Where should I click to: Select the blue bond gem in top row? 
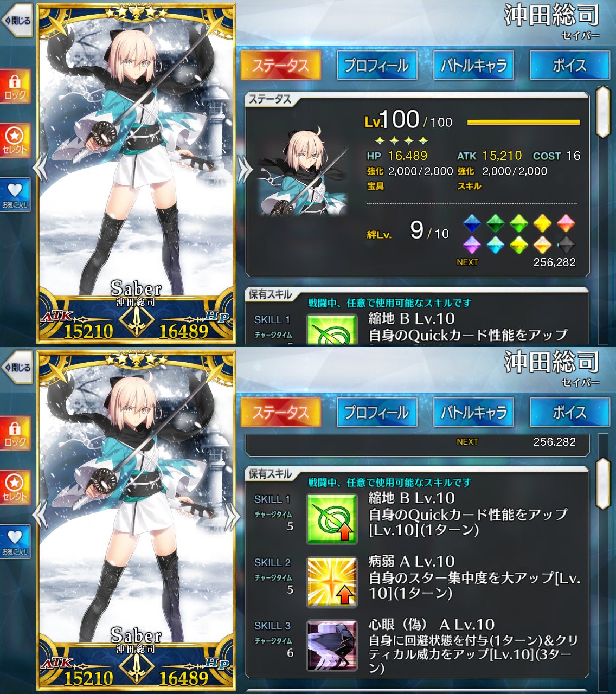472,223
